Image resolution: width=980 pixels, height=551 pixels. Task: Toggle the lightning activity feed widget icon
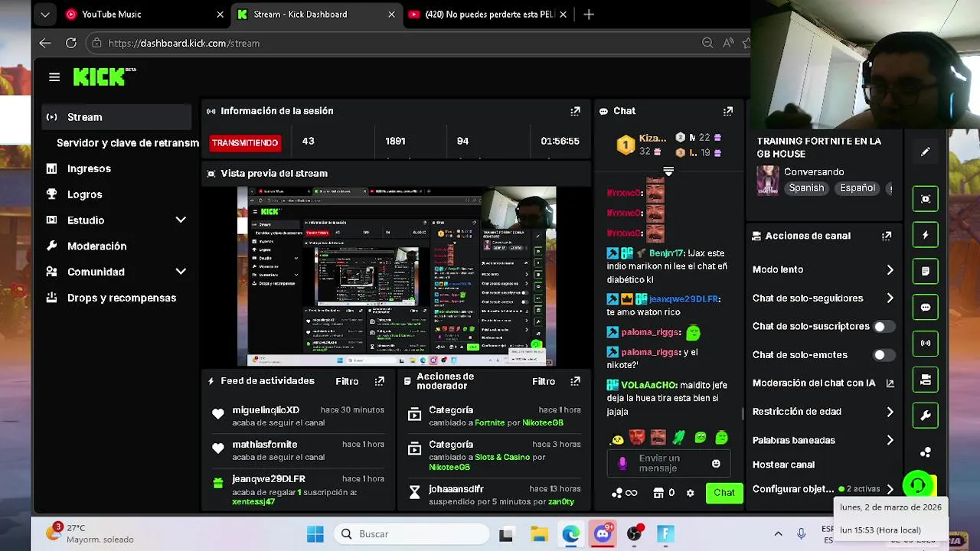(926, 235)
